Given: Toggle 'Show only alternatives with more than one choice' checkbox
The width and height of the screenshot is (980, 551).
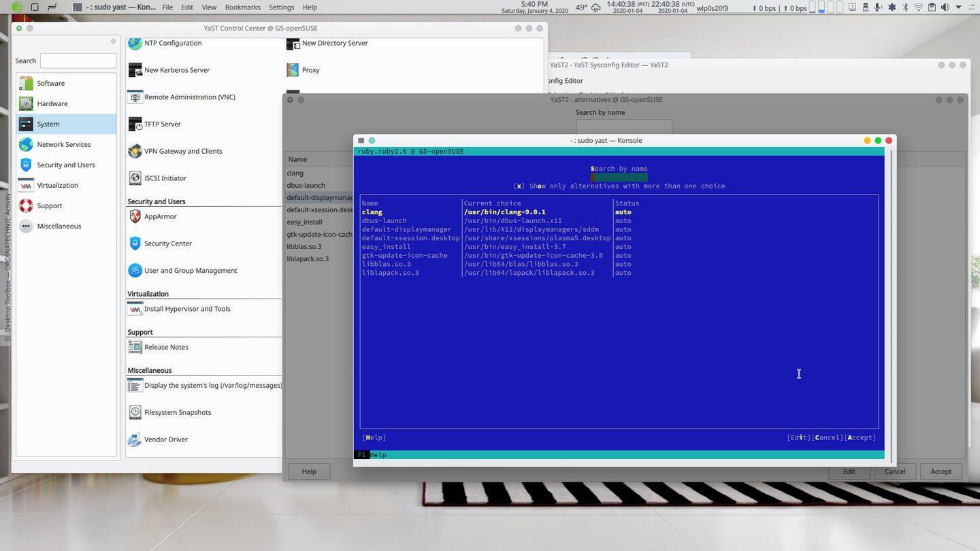Looking at the screenshot, I should 519,186.
